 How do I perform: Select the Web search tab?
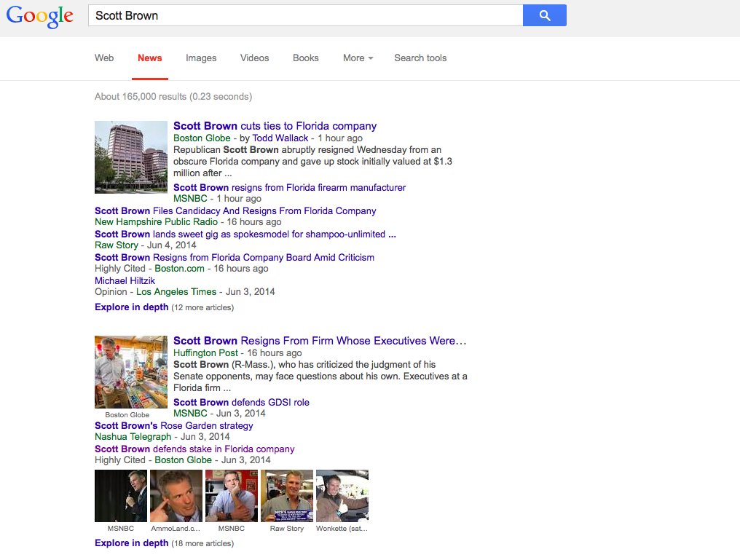coord(104,58)
